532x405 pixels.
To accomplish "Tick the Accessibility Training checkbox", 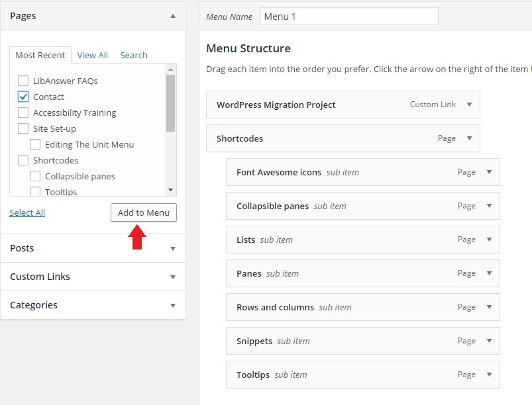I will [x=23, y=112].
